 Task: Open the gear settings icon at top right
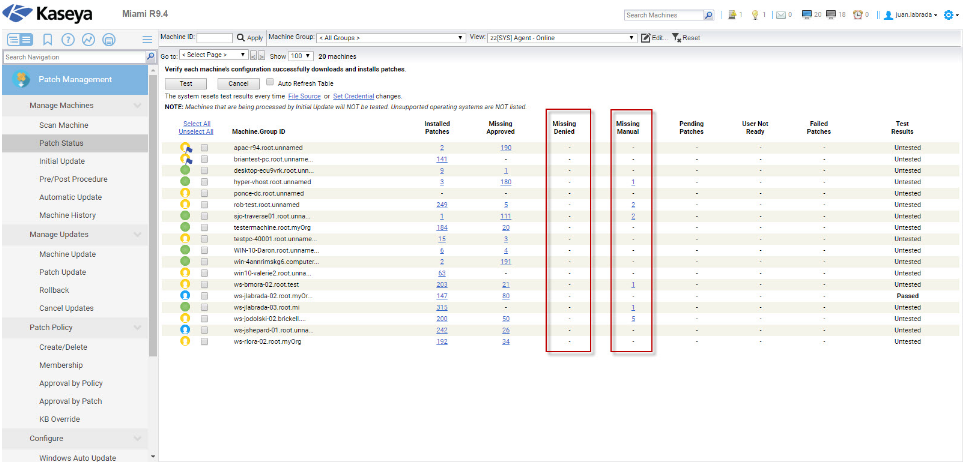tap(948, 15)
